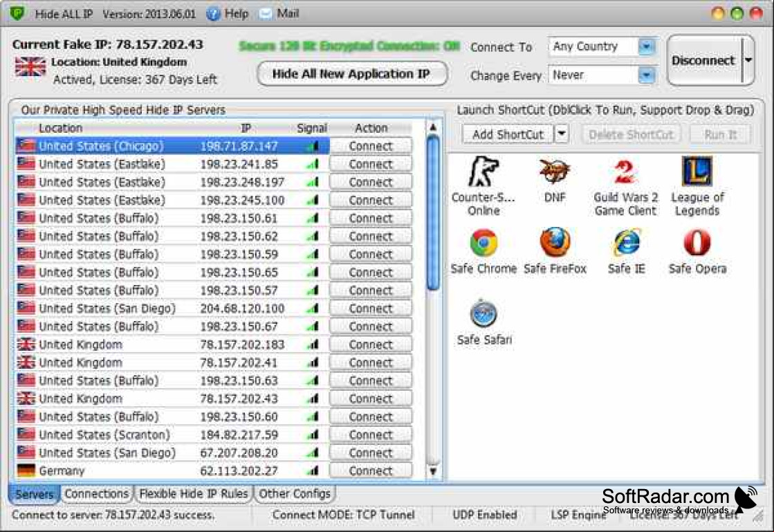Click the connect success status bar message
The image size is (774, 532).
pos(113,515)
